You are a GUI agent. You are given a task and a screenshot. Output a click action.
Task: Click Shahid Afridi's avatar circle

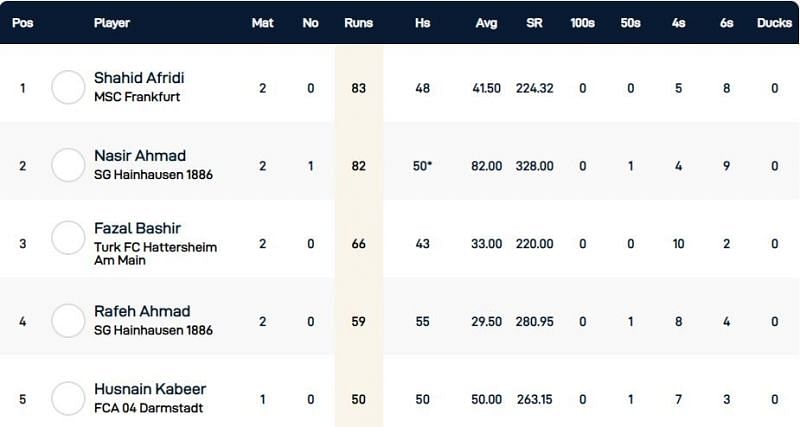(x=68, y=88)
